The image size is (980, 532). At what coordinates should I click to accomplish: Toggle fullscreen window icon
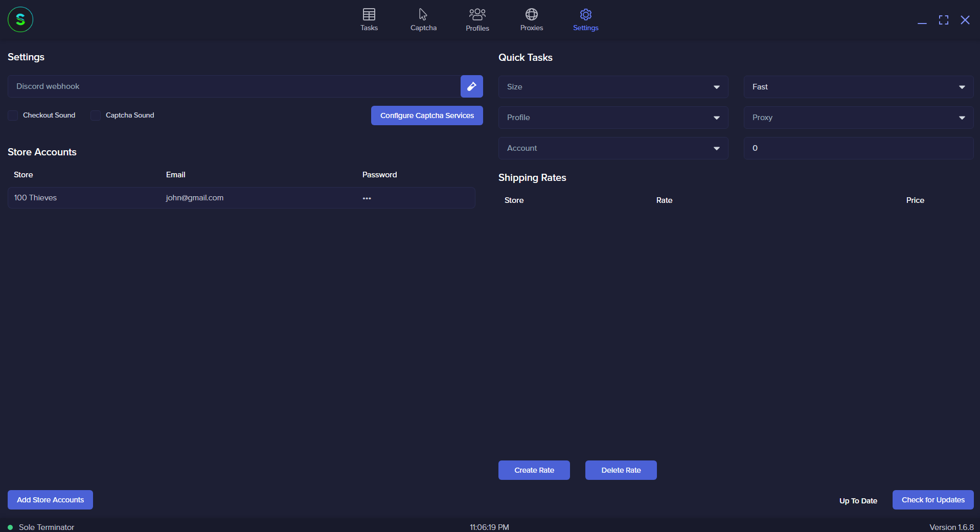pos(943,20)
